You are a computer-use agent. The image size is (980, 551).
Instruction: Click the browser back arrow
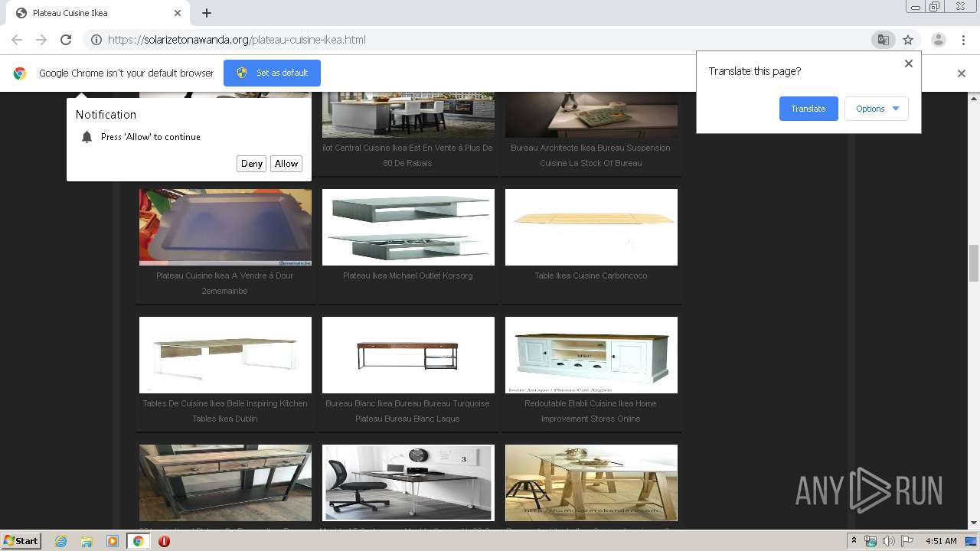click(17, 40)
